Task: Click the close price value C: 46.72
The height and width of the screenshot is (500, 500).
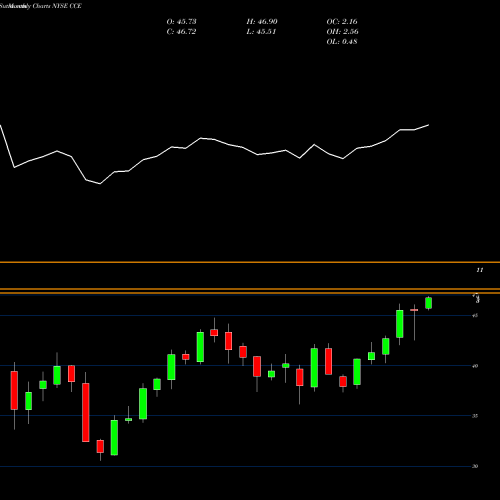Action: pos(181,32)
